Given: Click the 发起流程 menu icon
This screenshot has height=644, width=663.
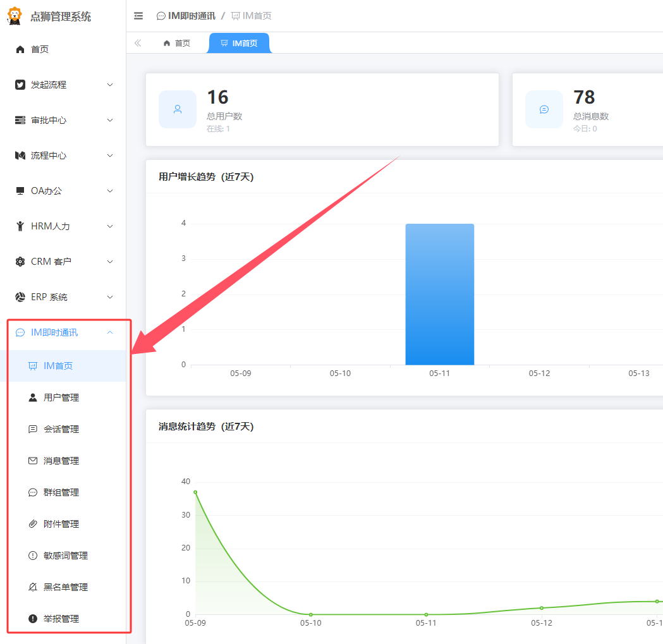Looking at the screenshot, I should (20, 85).
